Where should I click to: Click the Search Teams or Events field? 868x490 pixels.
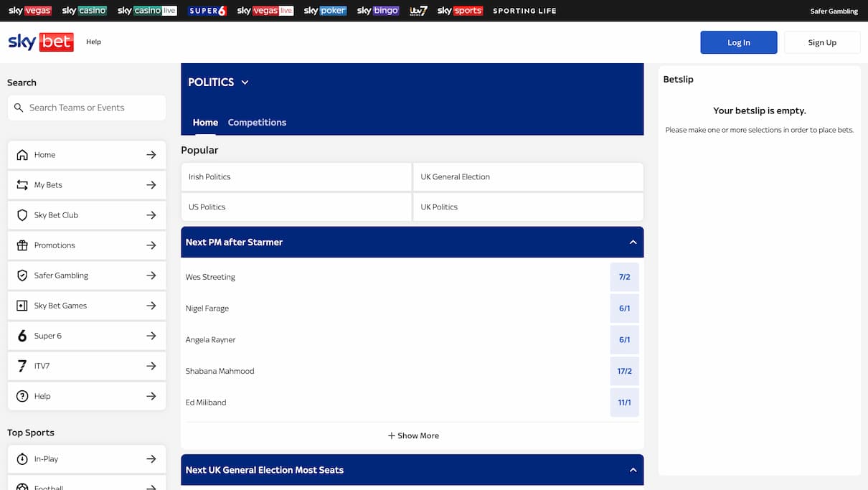point(86,108)
